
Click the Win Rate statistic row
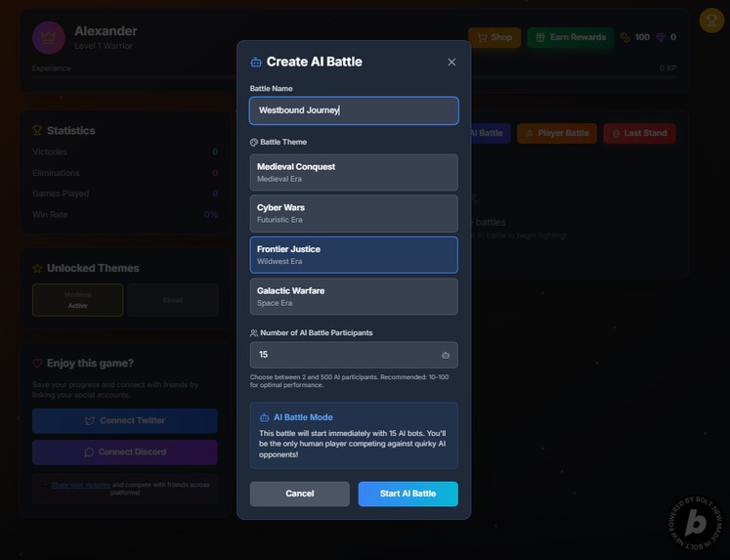point(125,215)
